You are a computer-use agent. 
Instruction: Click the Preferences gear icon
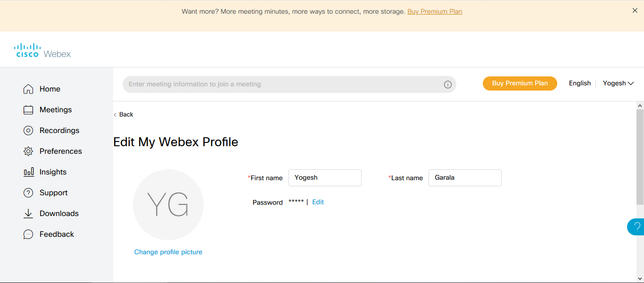coord(28,151)
